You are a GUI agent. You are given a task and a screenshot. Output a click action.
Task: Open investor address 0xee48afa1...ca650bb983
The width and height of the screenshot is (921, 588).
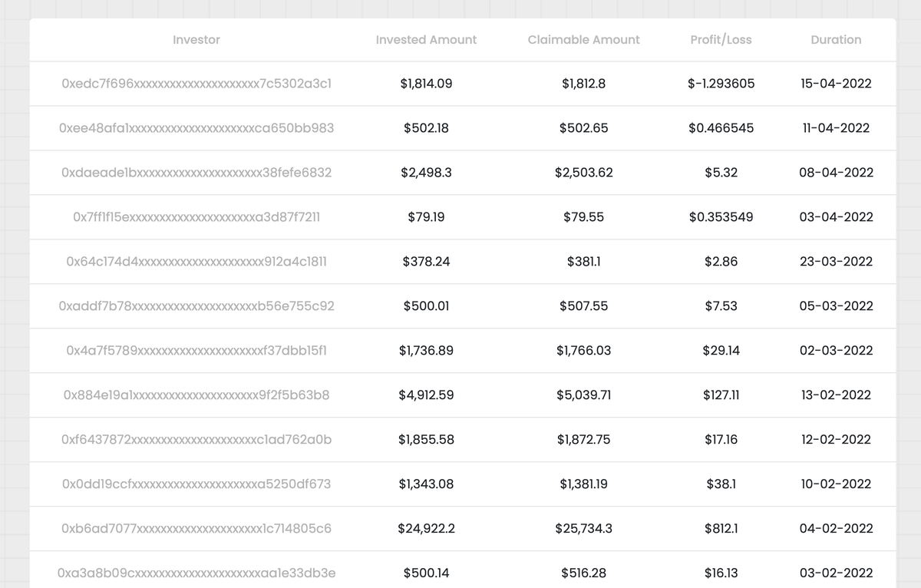click(196, 128)
